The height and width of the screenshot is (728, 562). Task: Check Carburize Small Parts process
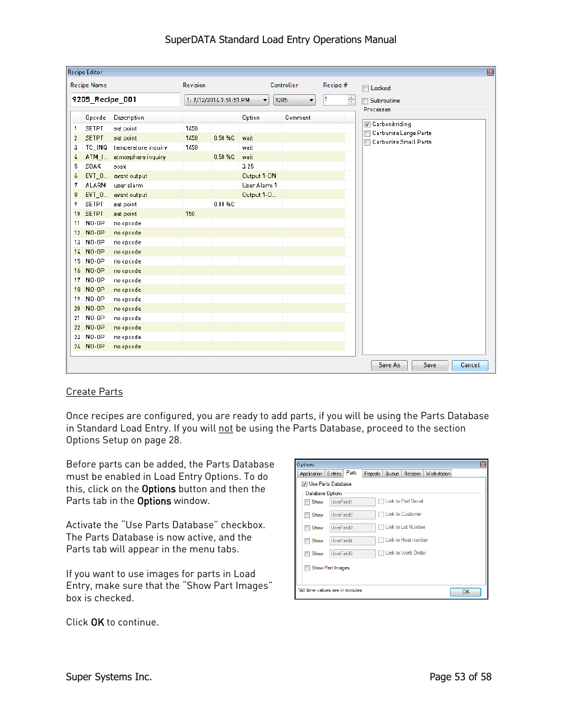point(367,142)
